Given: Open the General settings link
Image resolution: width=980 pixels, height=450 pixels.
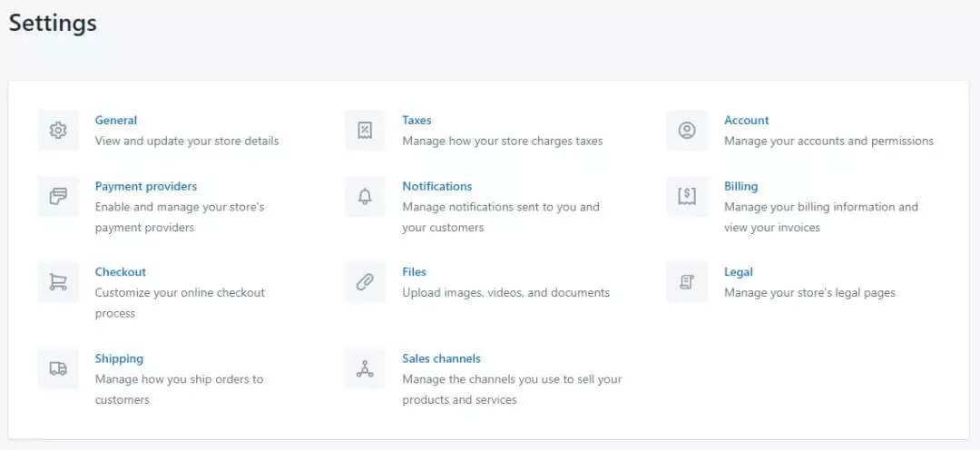Looking at the screenshot, I should pyautogui.click(x=116, y=121).
